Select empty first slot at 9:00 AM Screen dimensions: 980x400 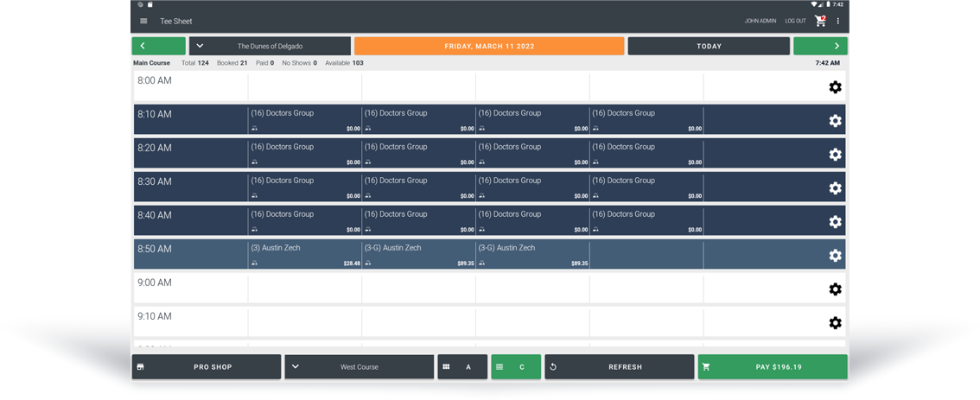[x=304, y=289]
